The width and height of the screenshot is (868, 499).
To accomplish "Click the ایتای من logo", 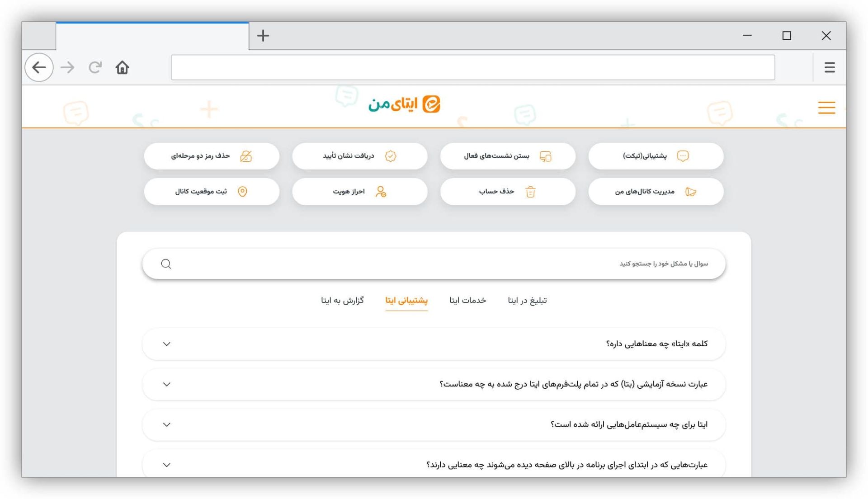I will (x=404, y=104).
